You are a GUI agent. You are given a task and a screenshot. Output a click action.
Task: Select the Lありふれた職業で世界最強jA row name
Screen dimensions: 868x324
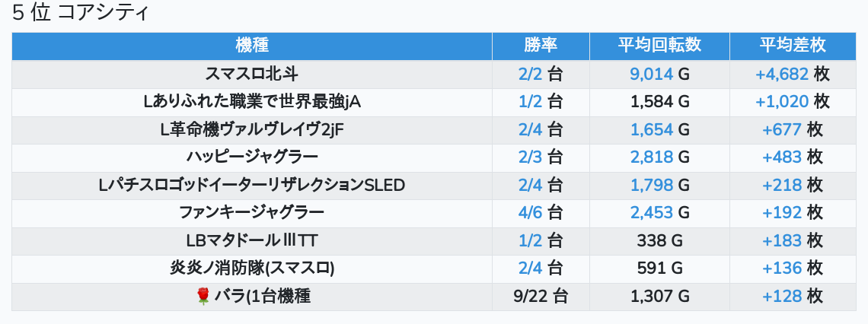252,102
